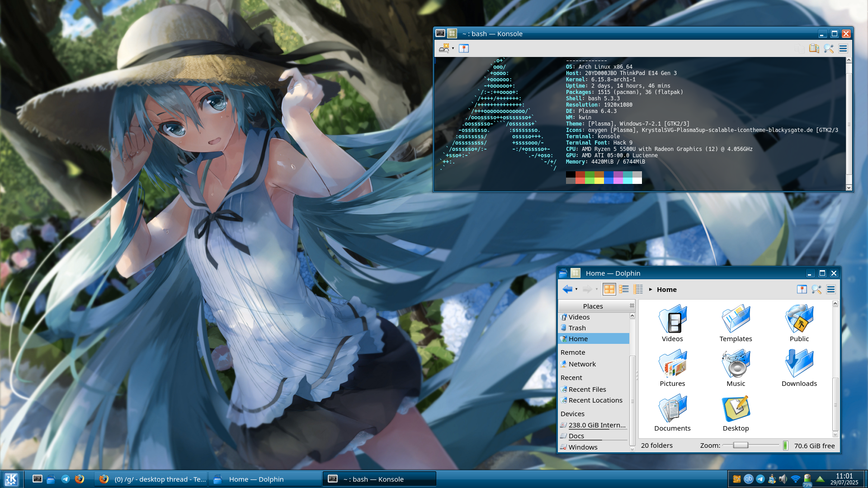Switch to bash — Konsole taskbar entry
Viewport: 868px width, 488px height.
pos(380,479)
